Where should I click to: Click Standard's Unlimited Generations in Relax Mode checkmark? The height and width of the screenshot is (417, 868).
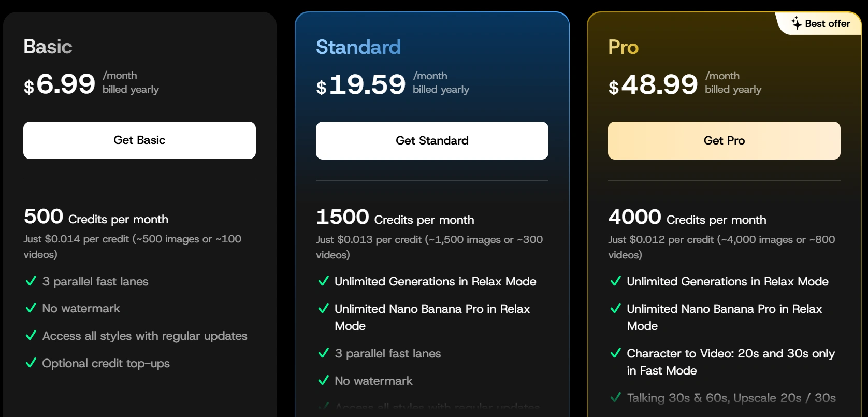324,281
